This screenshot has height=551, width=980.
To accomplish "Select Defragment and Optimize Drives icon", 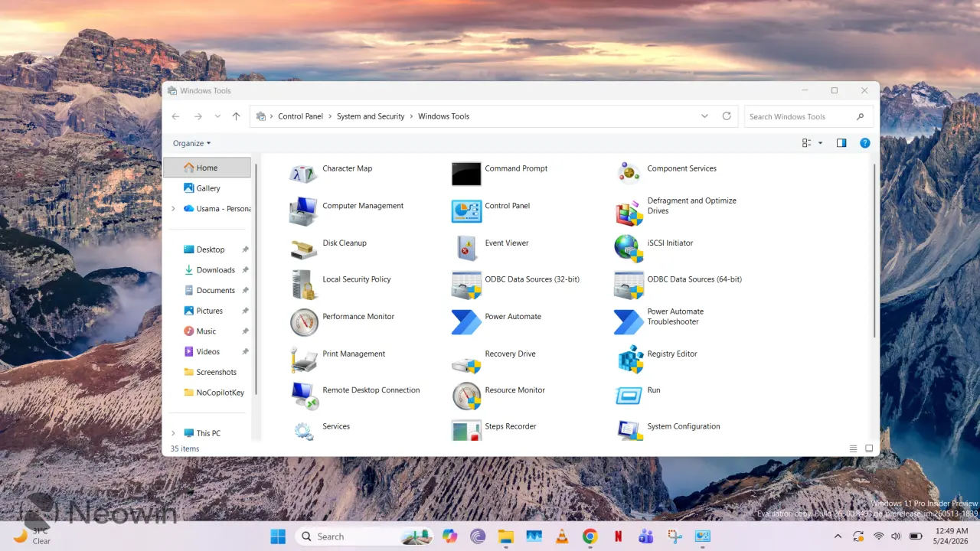I will (629, 212).
